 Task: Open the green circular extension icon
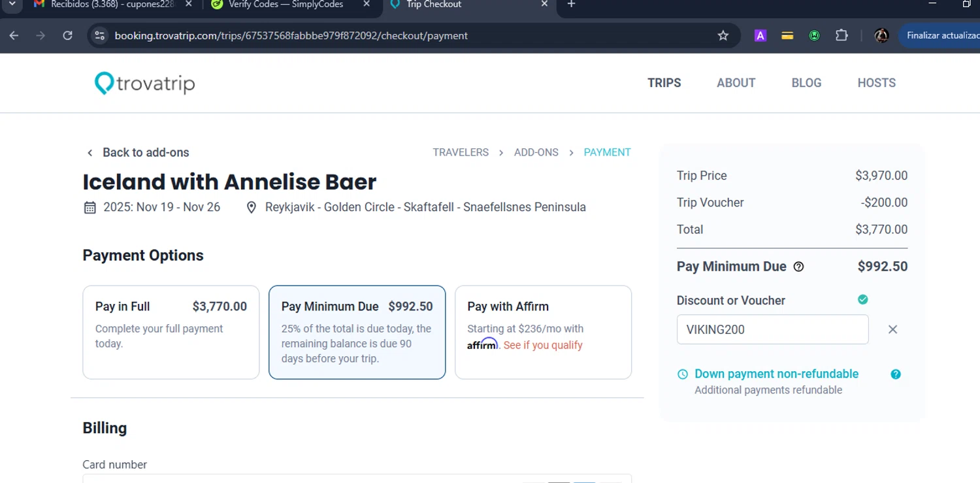click(814, 36)
